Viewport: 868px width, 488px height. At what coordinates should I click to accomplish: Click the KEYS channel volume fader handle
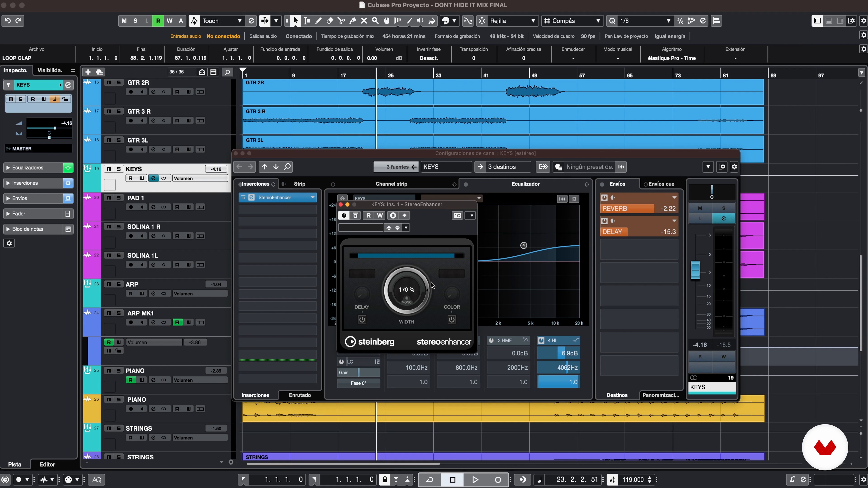coord(695,270)
